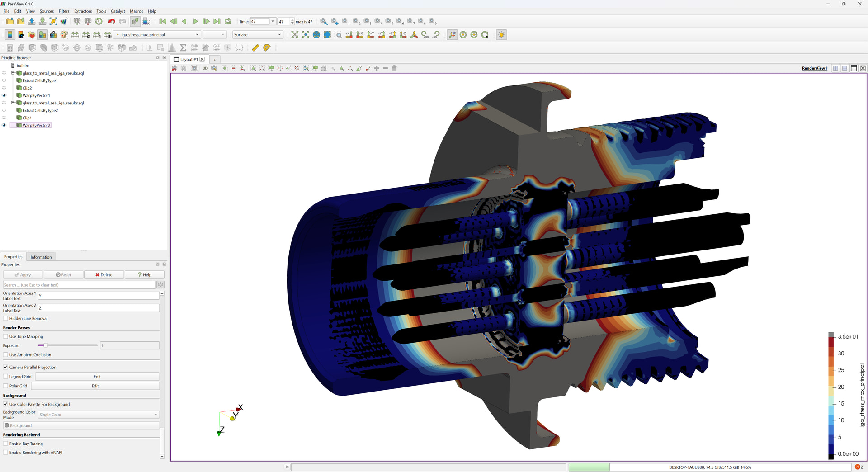Image resolution: width=868 pixels, height=472 pixels.
Task: Open the Extractors menu
Action: pyautogui.click(x=83, y=11)
